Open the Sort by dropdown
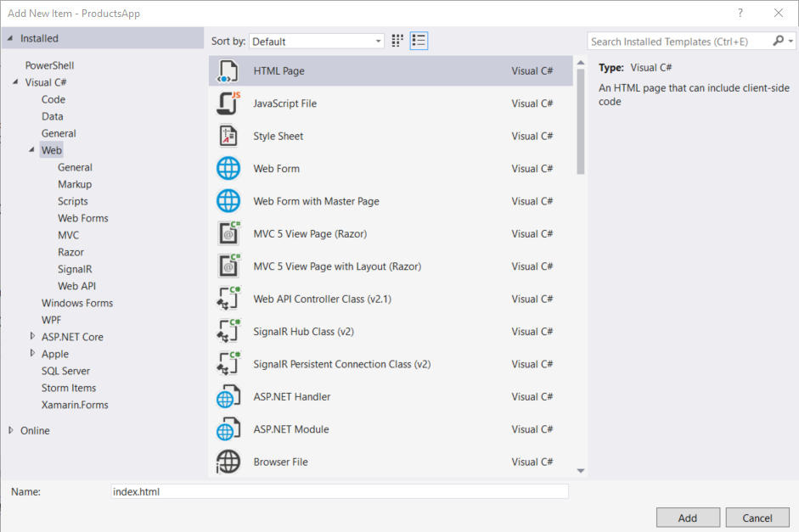This screenshot has height=532, width=799. click(x=377, y=40)
